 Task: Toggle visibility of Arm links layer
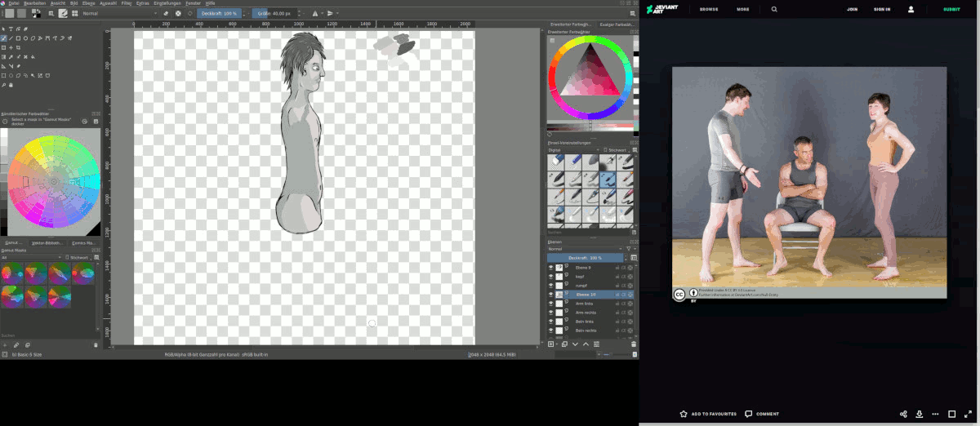pos(550,304)
